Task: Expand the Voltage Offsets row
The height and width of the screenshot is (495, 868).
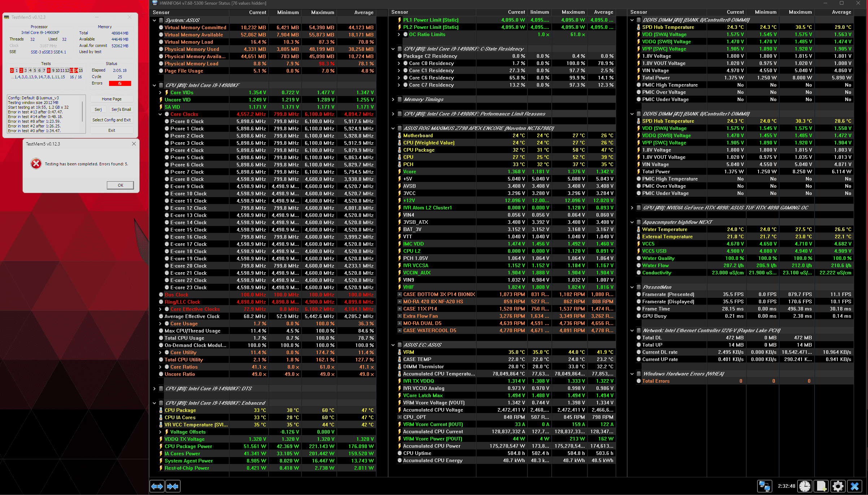Action: pos(160,432)
